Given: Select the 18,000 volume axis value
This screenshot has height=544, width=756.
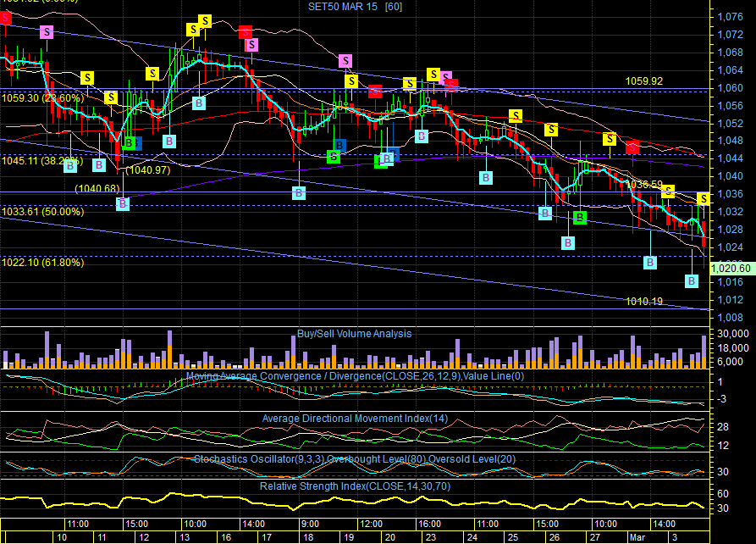Looking at the screenshot, I should pyautogui.click(x=733, y=348).
